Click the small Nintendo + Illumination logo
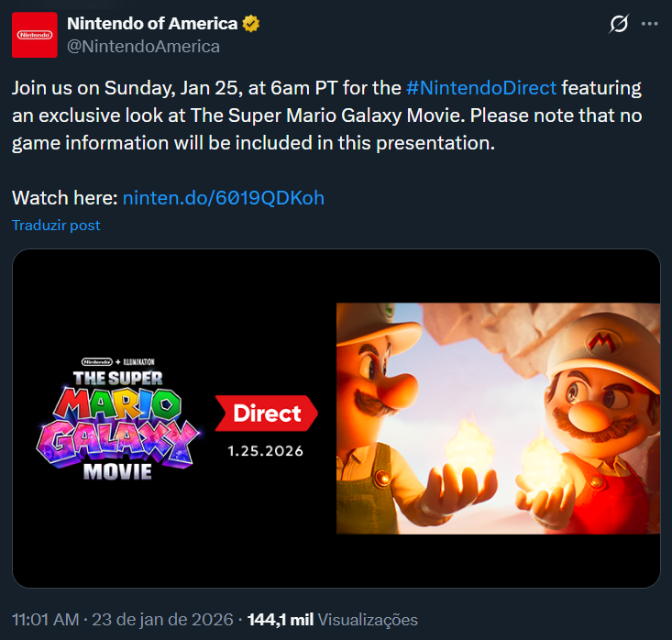 click(x=118, y=362)
